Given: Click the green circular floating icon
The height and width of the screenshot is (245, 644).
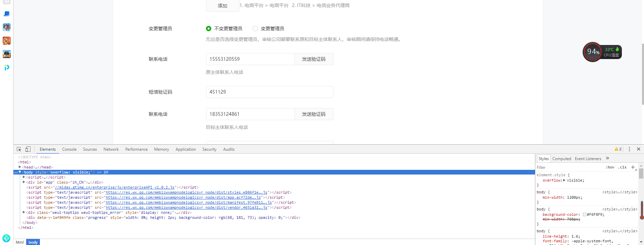Looking at the screenshot, I should point(6,238).
